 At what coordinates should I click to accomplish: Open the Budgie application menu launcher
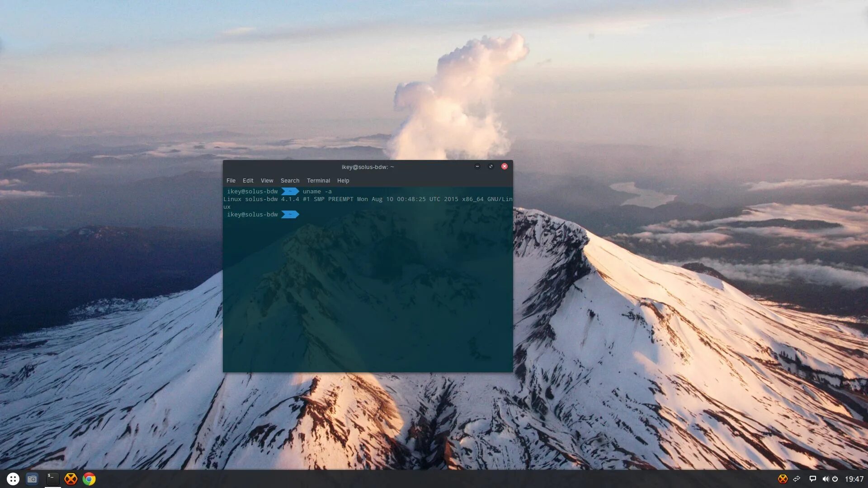point(13,479)
